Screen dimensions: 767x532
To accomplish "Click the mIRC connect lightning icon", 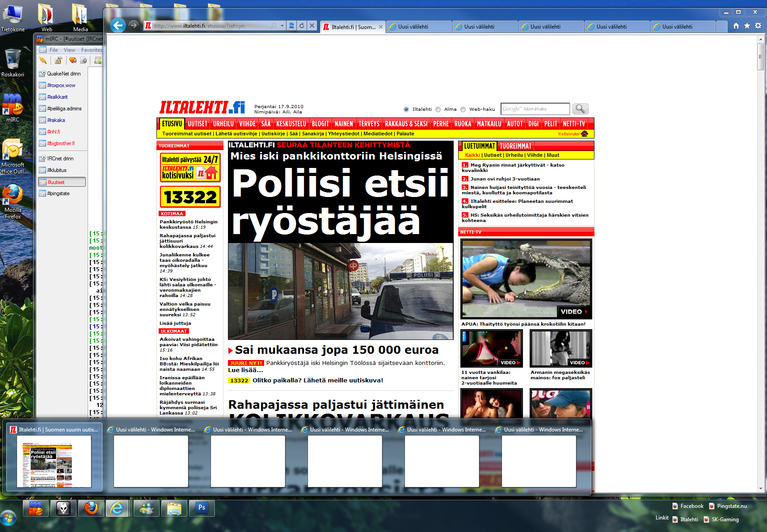I will [43, 60].
